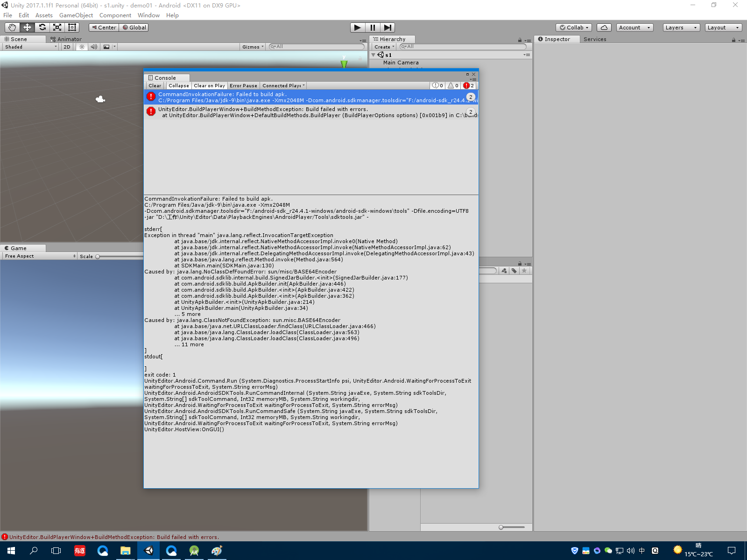Click Project search by label icon
This screenshot has width=747, height=560.
tap(514, 271)
